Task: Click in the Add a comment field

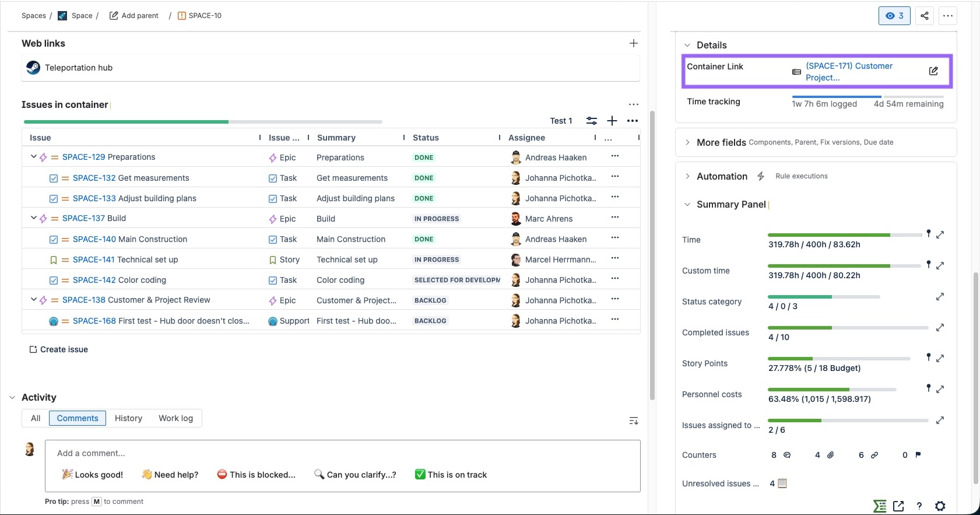Action: (x=342, y=453)
